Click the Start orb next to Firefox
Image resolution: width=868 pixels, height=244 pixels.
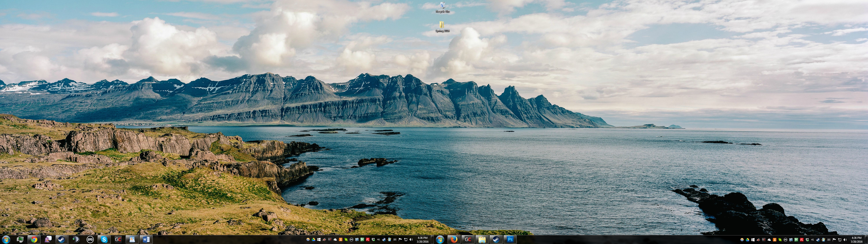tap(440, 240)
